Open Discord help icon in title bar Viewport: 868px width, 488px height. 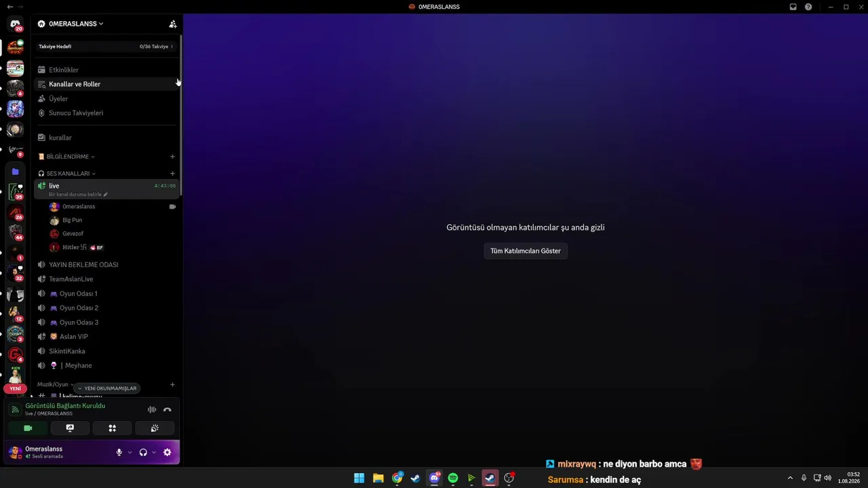[808, 7]
